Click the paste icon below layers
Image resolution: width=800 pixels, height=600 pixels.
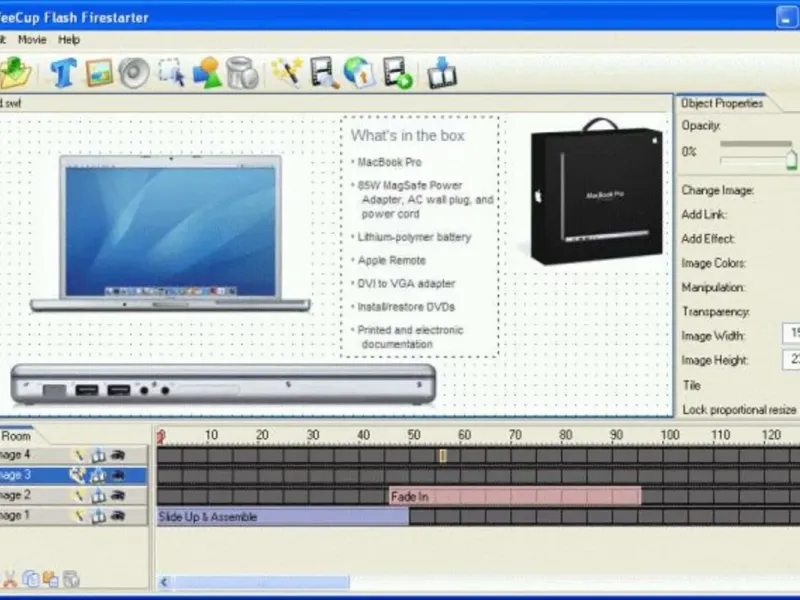click(x=51, y=579)
